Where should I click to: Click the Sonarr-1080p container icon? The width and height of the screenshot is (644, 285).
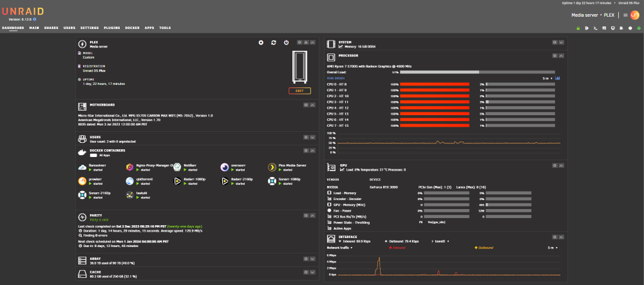272,181
